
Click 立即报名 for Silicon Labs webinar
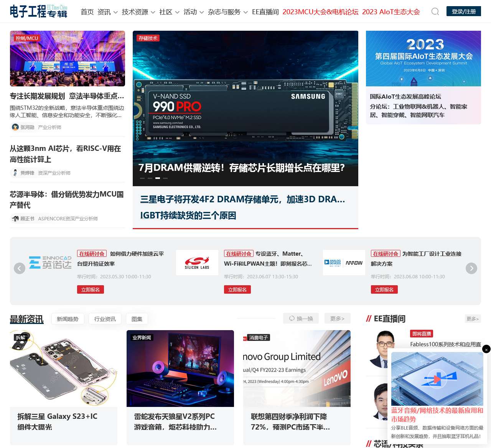point(237,289)
